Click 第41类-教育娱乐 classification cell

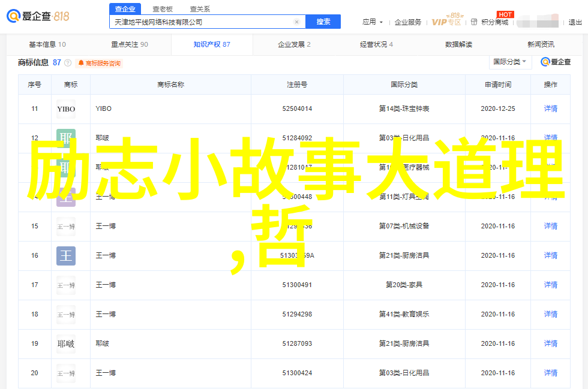404,315
